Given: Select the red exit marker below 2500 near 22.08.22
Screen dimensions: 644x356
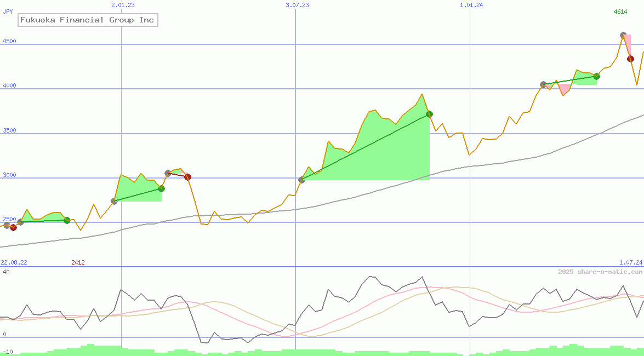Looking at the screenshot, I should click(14, 227).
